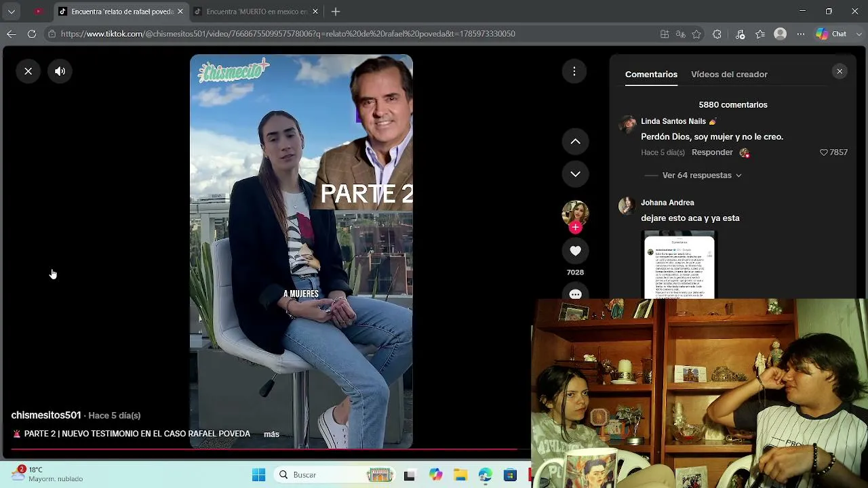The height and width of the screenshot is (488, 868).
Task: Open a new browser tab
Action: coord(336,12)
